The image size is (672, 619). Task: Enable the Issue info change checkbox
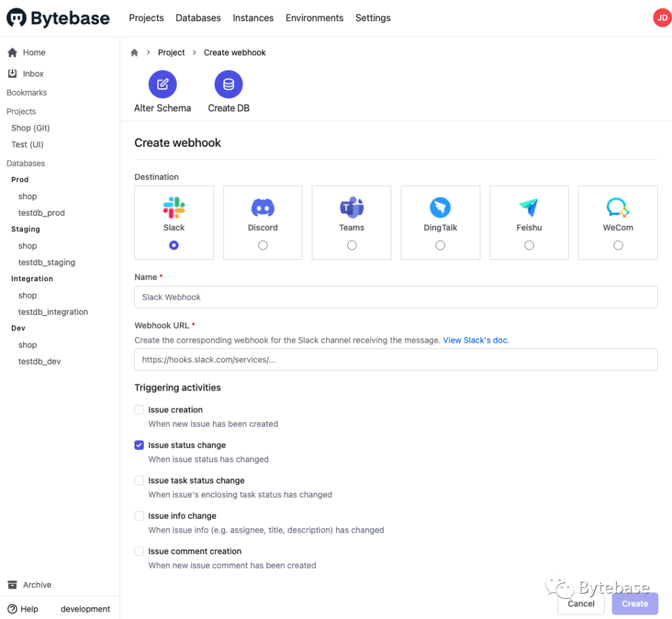click(139, 516)
